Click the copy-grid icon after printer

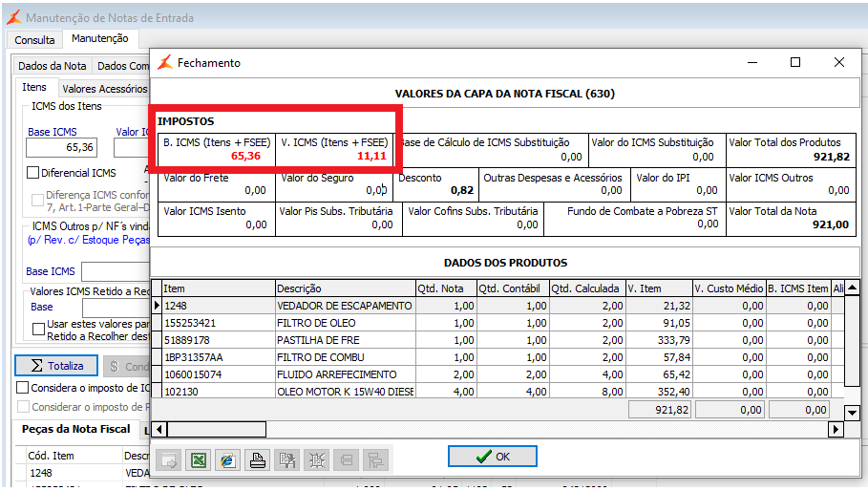(x=286, y=459)
